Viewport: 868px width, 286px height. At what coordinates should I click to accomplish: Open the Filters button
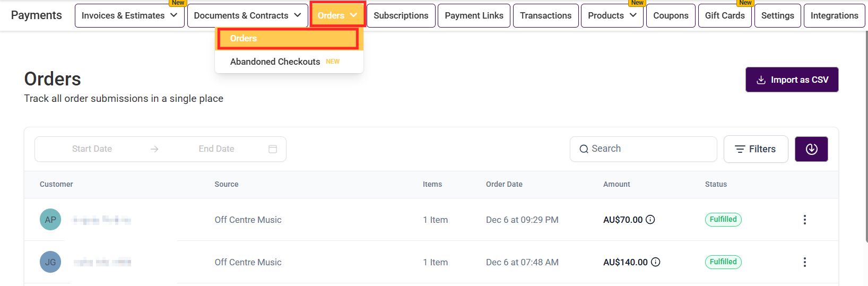[x=756, y=149]
